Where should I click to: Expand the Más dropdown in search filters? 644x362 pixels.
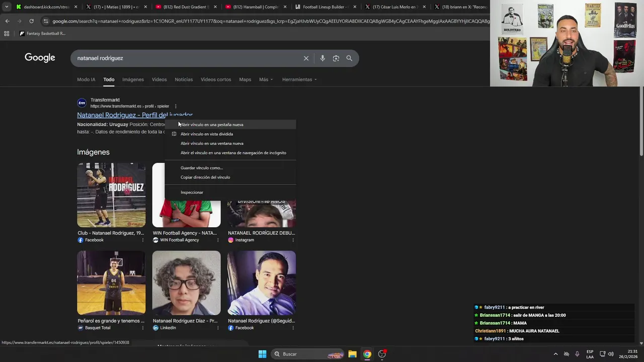tap(266, 79)
